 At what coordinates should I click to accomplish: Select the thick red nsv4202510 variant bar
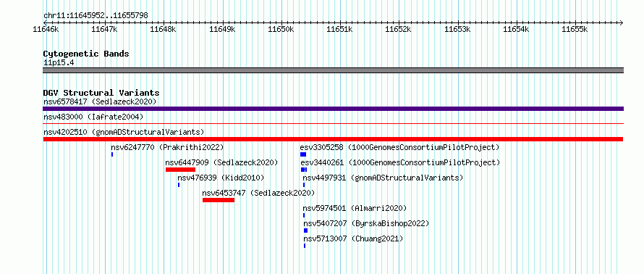point(333,139)
